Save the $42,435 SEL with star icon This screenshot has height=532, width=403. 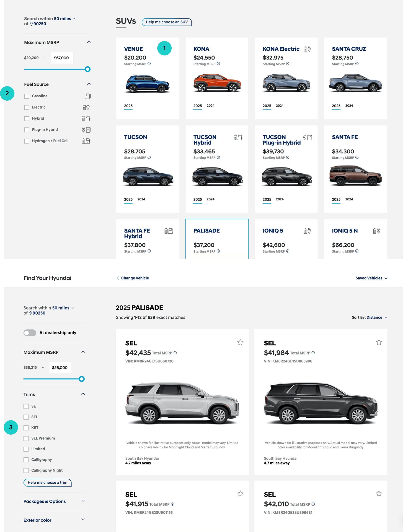(240, 342)
